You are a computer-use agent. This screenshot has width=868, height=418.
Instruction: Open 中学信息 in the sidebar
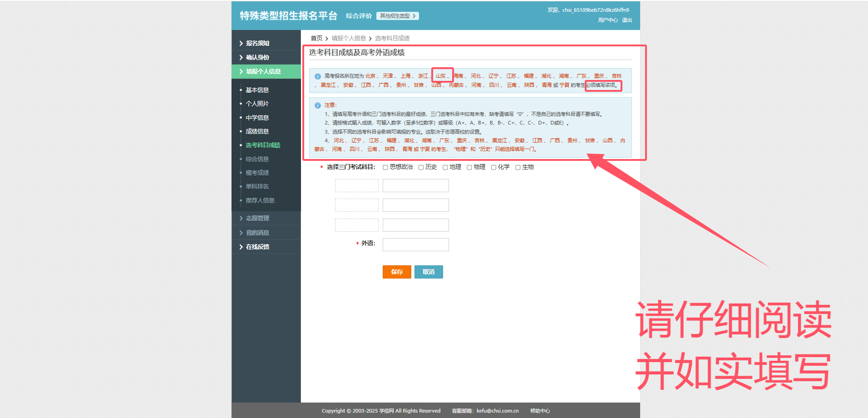(257, 118)
